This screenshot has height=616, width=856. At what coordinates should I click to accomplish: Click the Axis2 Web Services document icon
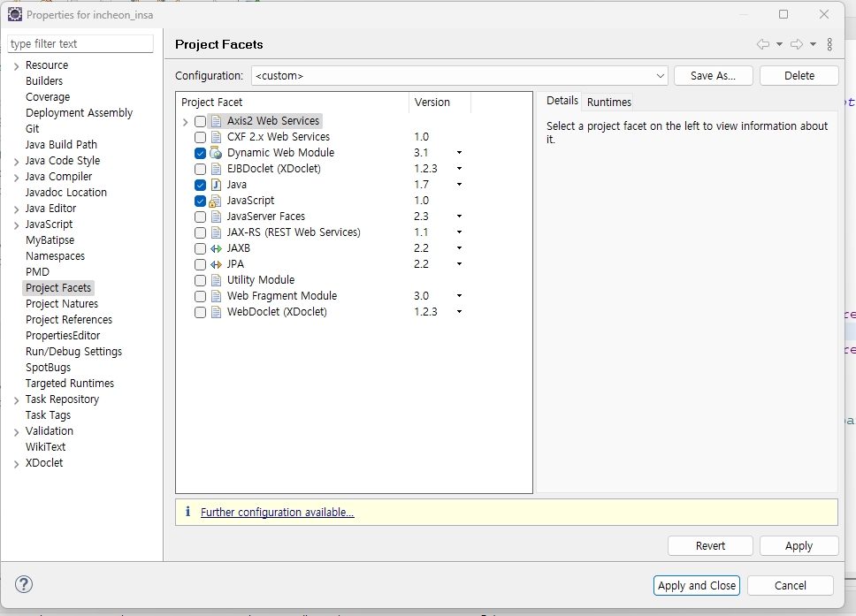pyautogui.click(x=216, y=121)
